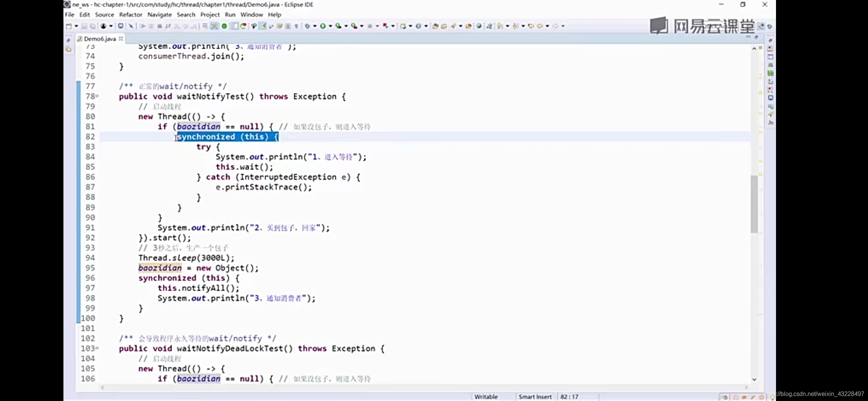Viewport: 868px width, 401px height.
Task: Click the Smart Insert status field
Action: (x=535, y=397)
